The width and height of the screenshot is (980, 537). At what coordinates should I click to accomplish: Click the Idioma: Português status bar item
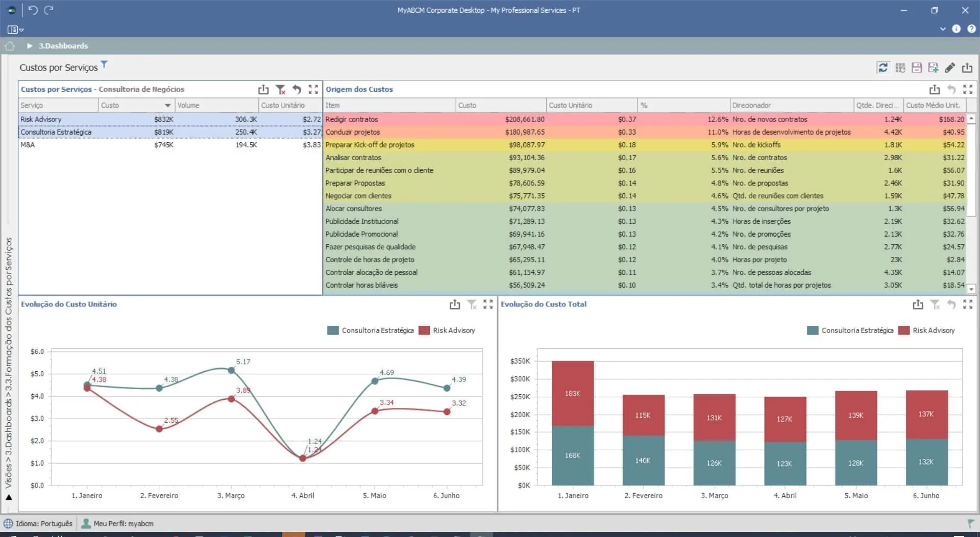click(39, 524)
